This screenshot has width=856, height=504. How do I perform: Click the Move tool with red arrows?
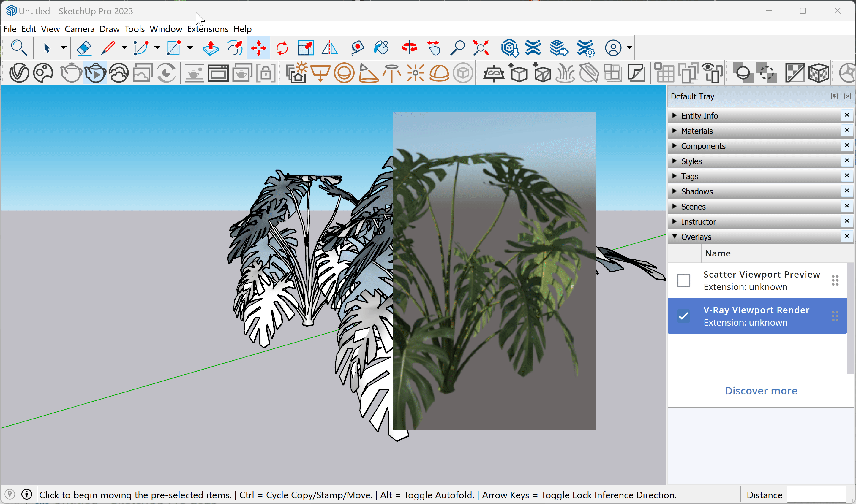click(259, 47)
